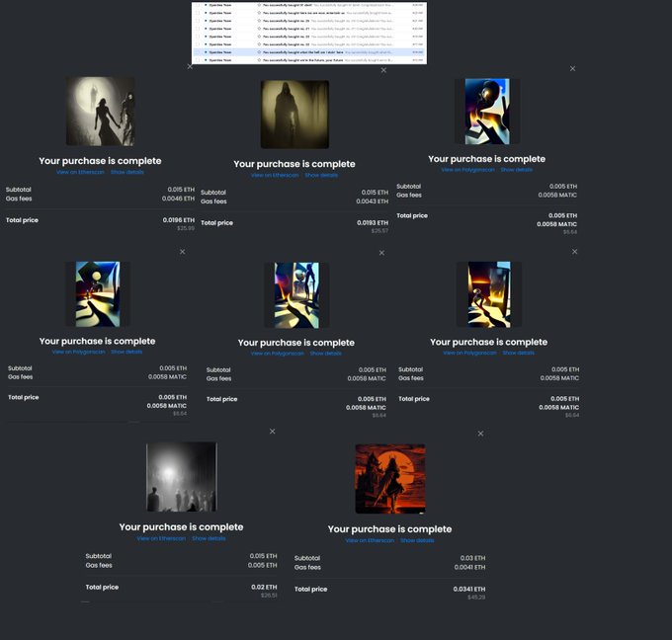
Task: Click the total price 0.0341 ETH
Action: tap(469, 590)
